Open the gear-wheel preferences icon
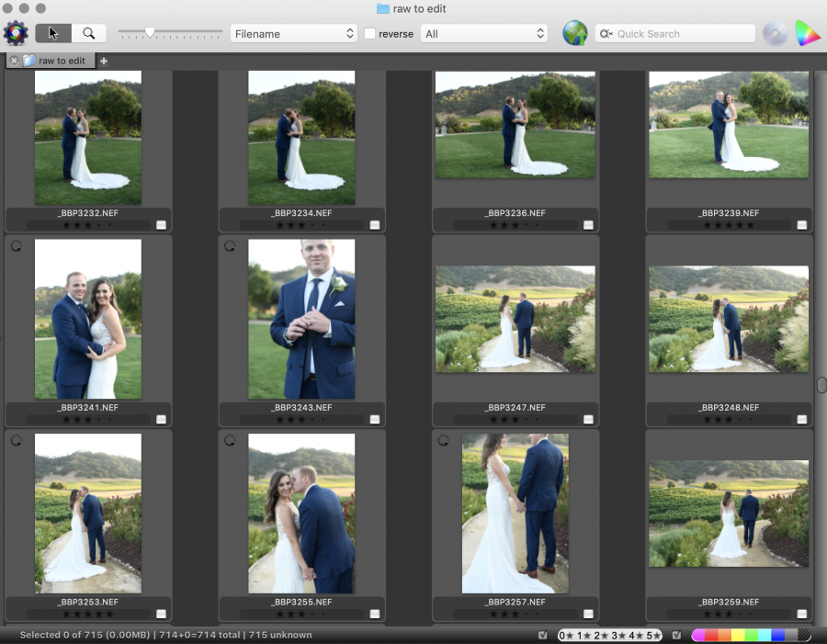Viewport: 827px width, 644px height. coord(16,33)
